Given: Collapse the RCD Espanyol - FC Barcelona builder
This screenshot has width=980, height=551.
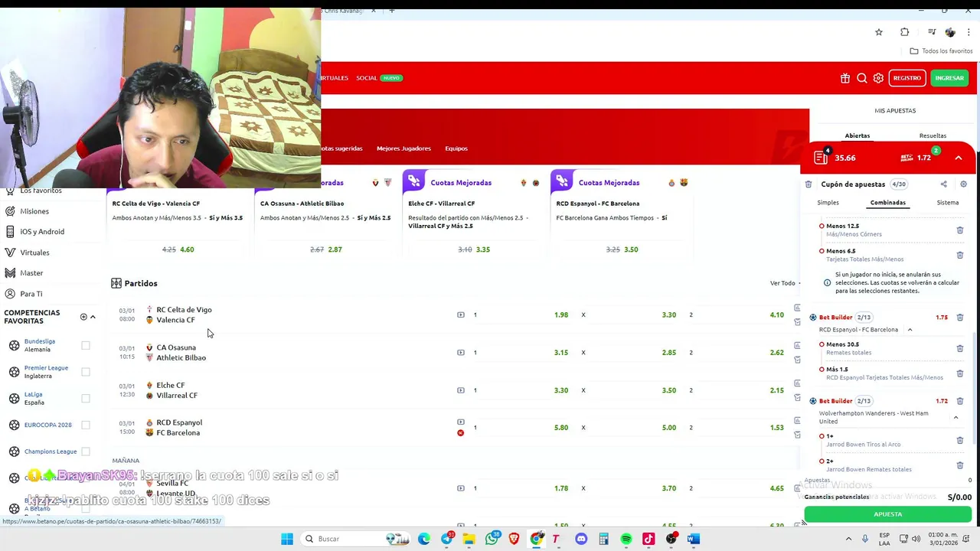Looking at the screenshot, I should coord(910,330).
